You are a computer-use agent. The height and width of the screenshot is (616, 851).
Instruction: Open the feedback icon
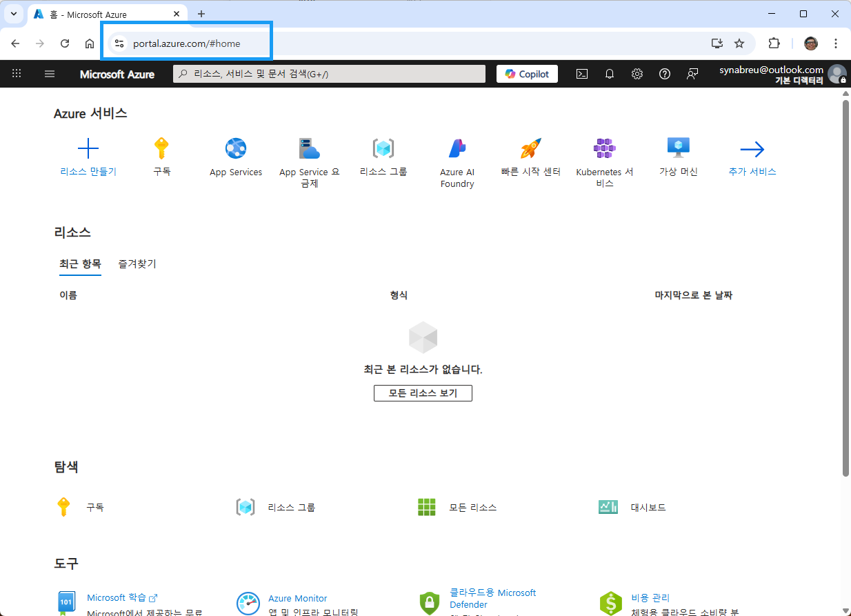(692, 74)
